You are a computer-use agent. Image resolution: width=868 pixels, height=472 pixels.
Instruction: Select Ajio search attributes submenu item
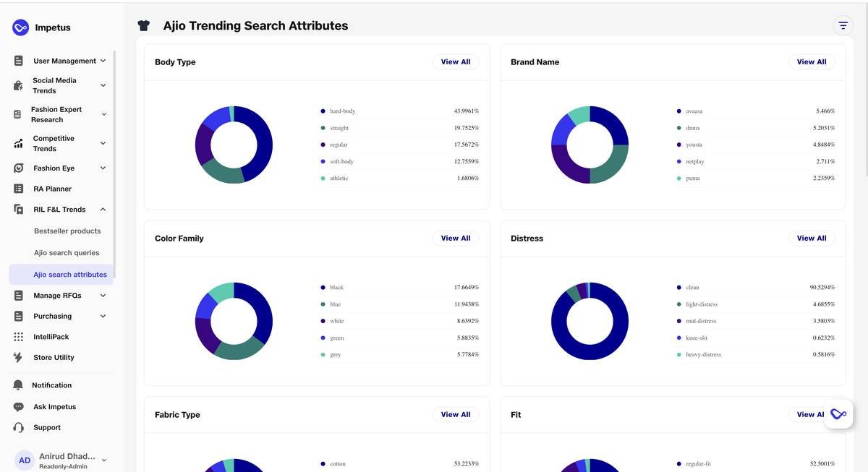click(x=61, y=275)
